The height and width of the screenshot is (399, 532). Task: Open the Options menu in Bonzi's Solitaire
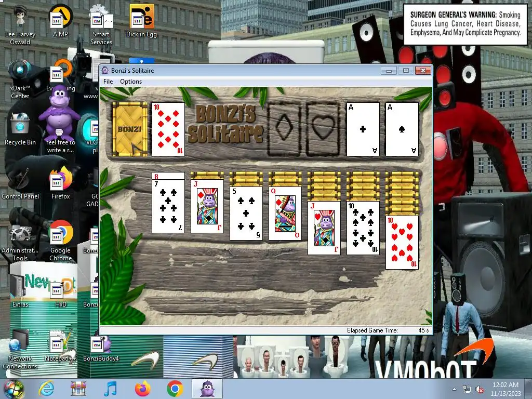click(x=130, y=82)
